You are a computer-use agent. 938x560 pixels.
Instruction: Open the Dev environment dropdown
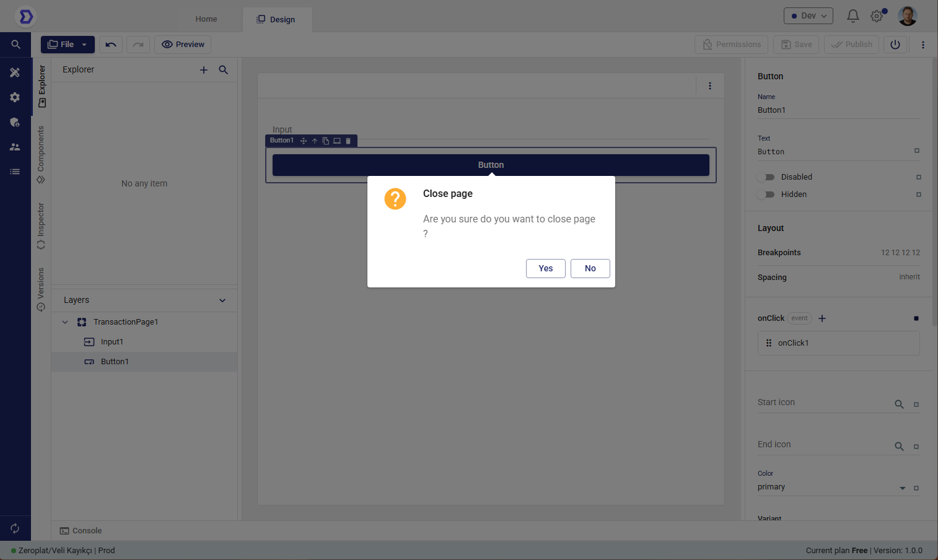tap(808, 16)
